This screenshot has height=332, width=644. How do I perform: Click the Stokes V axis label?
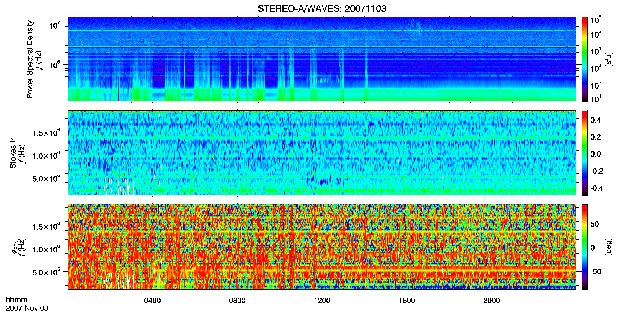coord(13,153)
